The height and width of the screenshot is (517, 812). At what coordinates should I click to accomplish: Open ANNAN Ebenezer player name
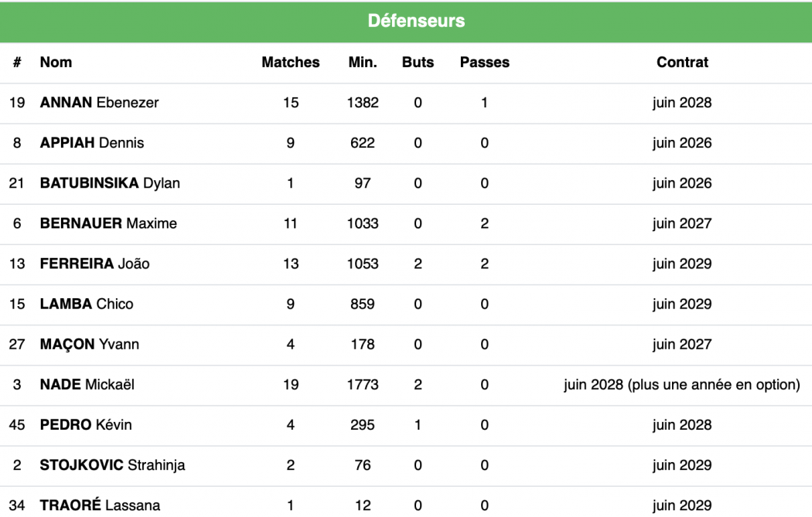(x=99, y=103)
